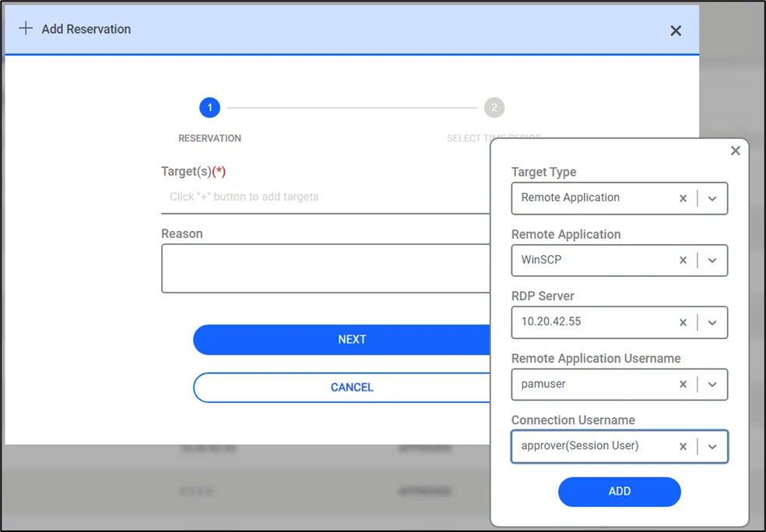Close the Add Reservation dialog
The image size is (766, 532).
tap(676, 31)
